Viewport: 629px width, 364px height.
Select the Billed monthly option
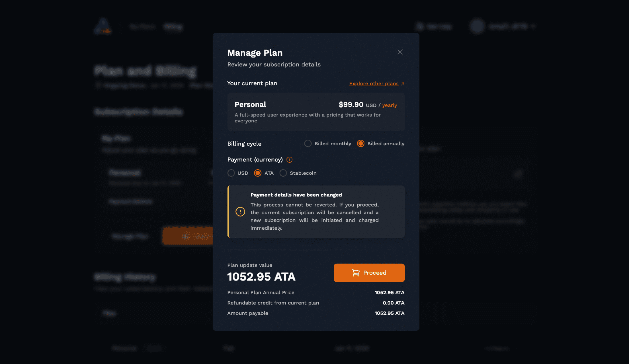click(x=308, y=143)
